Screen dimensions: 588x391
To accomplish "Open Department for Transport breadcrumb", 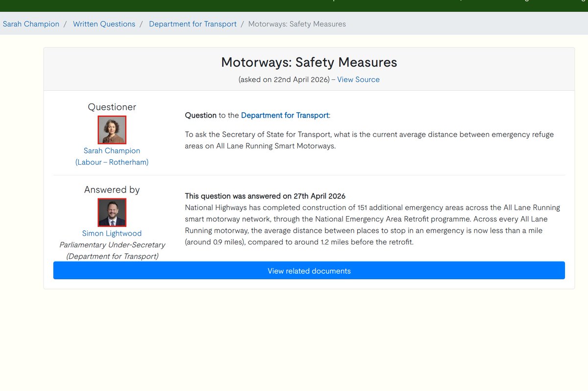I will click(x=193, y=24).
